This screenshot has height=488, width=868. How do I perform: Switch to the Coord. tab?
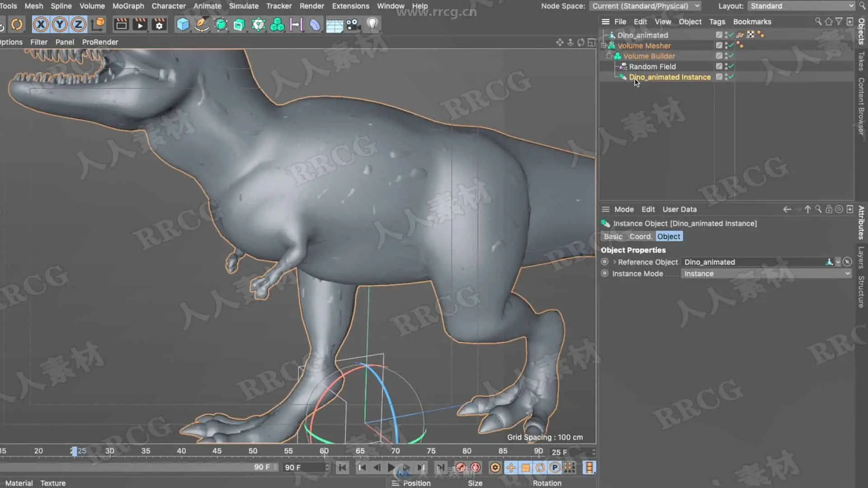point(640,236)
